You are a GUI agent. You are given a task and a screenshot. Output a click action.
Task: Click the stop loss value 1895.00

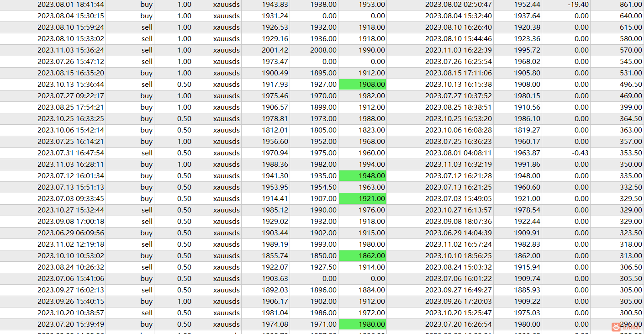323,73
